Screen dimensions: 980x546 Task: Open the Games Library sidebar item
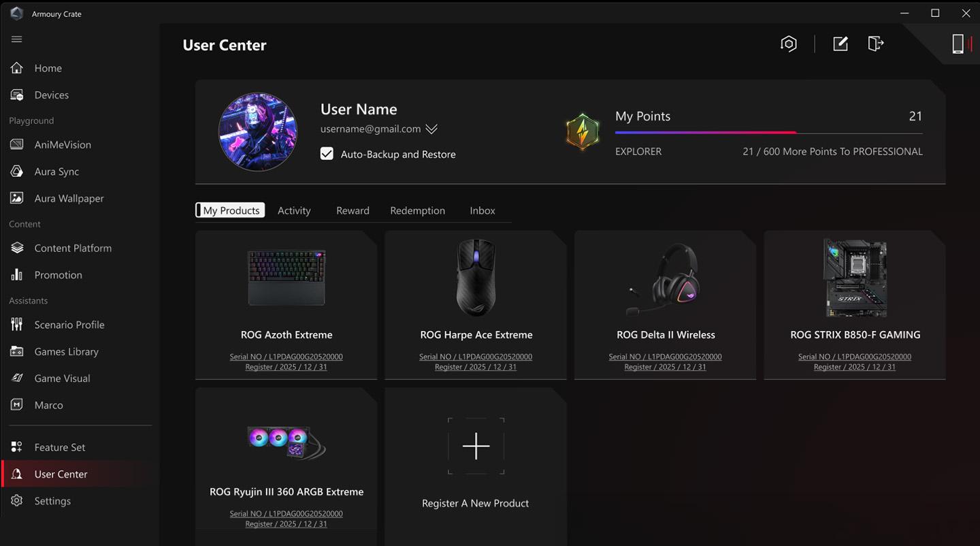[x=66, y=351]
